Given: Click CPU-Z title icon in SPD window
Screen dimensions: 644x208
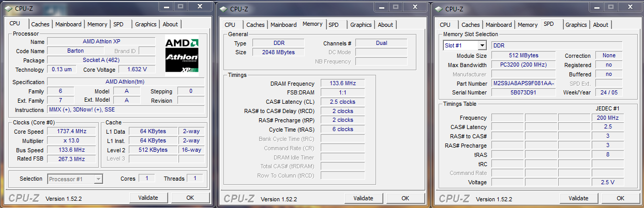Looking at the screenshot, I should [x=438, y=9].
